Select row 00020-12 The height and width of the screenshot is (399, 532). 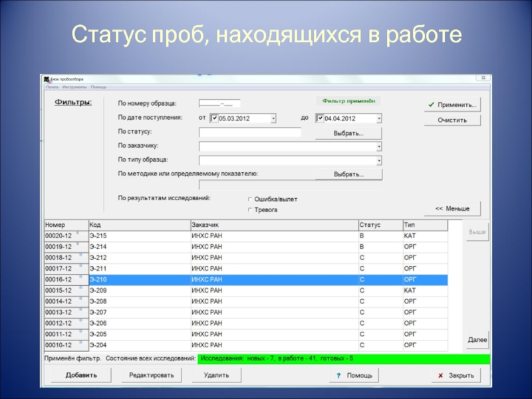[x=66, y=236]
